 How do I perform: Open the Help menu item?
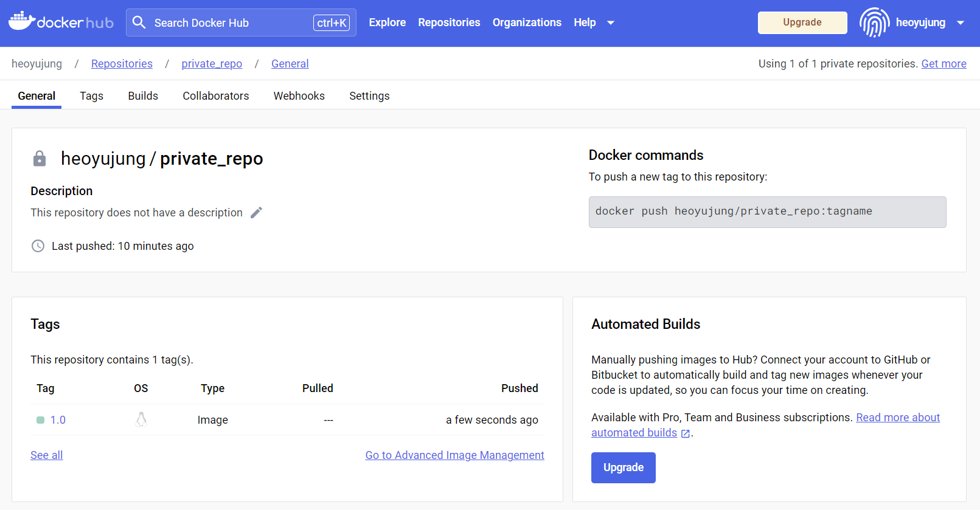(585, 22)
